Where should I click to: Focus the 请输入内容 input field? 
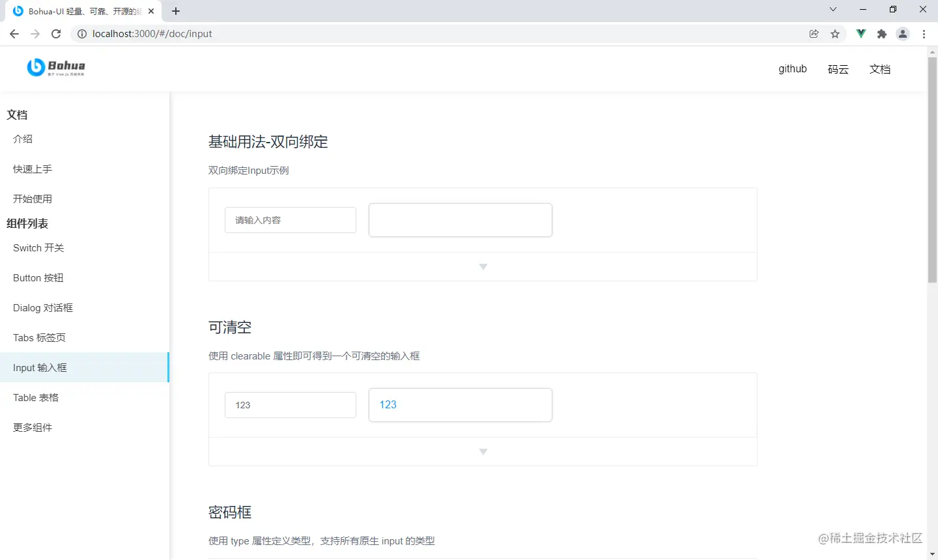(291, 220)
